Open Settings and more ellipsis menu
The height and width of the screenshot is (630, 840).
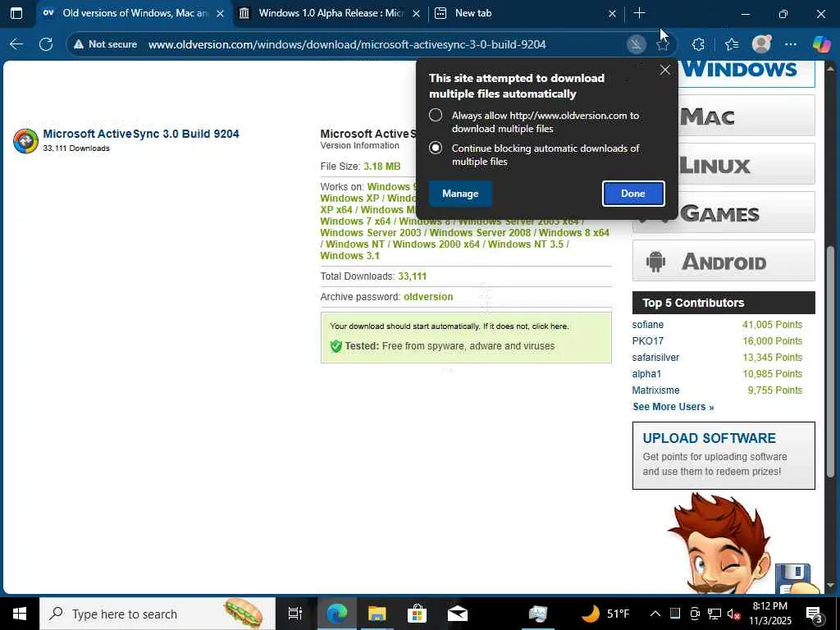click(x=791, y=44)
